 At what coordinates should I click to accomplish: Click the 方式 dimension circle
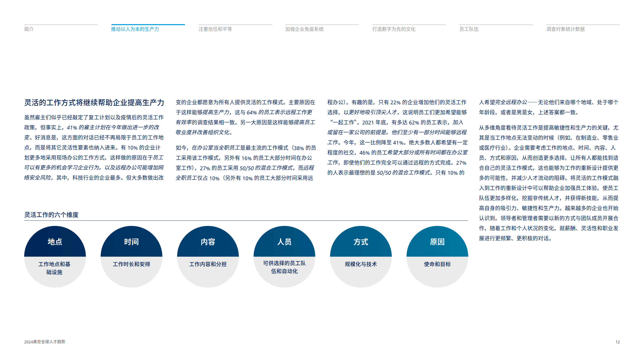[361, 257]
